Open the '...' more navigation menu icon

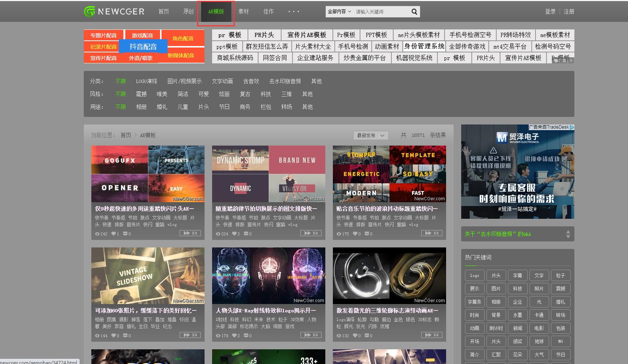point(294,11)
